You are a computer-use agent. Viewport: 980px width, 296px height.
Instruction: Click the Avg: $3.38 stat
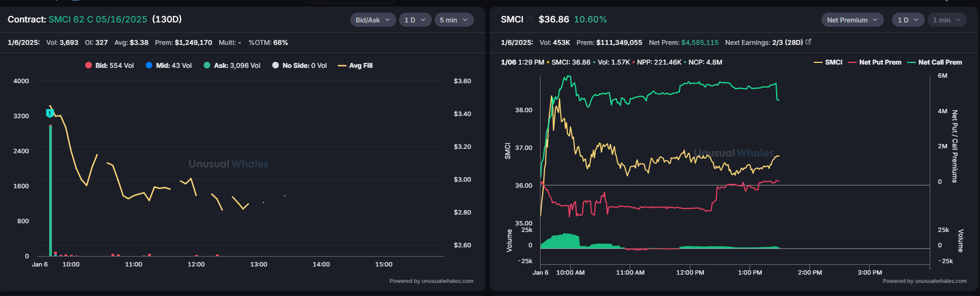[x=131, y=42]
